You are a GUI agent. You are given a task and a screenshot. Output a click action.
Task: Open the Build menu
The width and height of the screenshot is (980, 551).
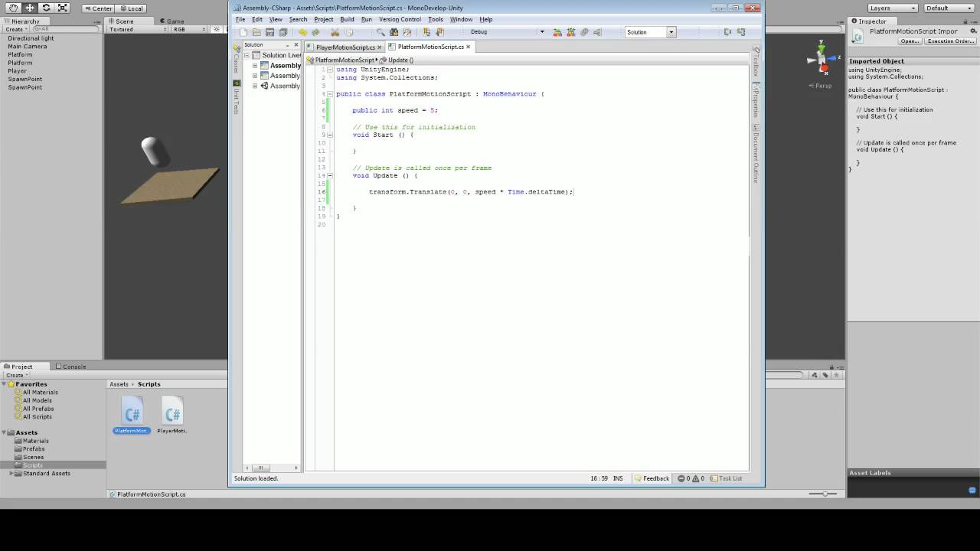[347, 19]
